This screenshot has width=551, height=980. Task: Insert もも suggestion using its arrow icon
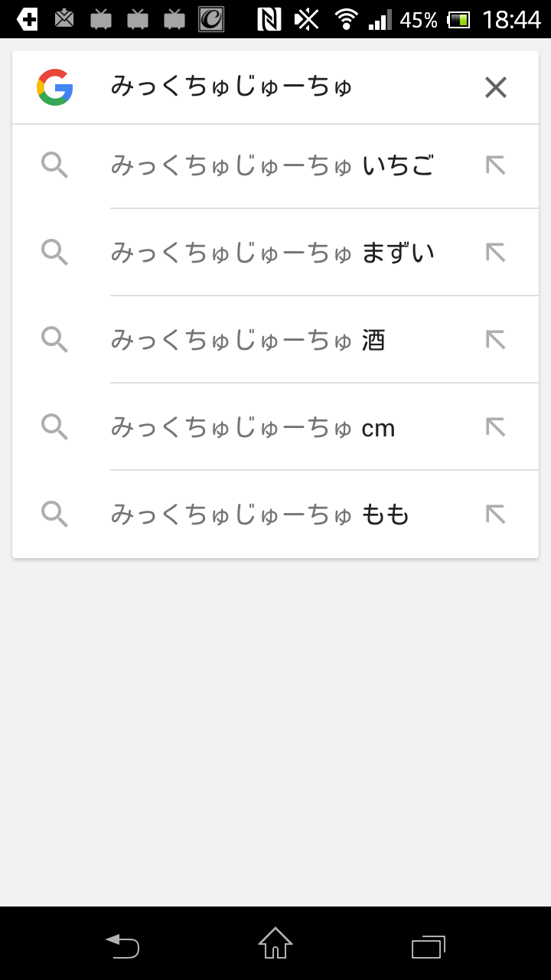coord(496,514)
